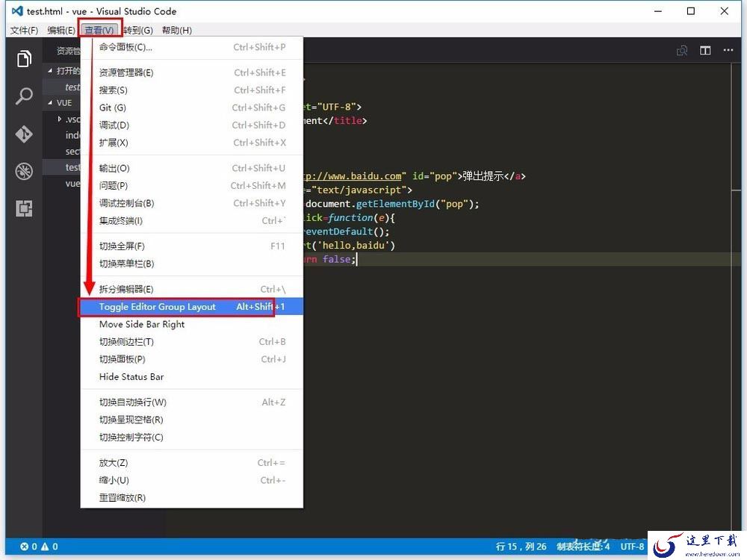
Task: Select 命令面板(C)... menu entry
Action: click(x=192, y=47)
